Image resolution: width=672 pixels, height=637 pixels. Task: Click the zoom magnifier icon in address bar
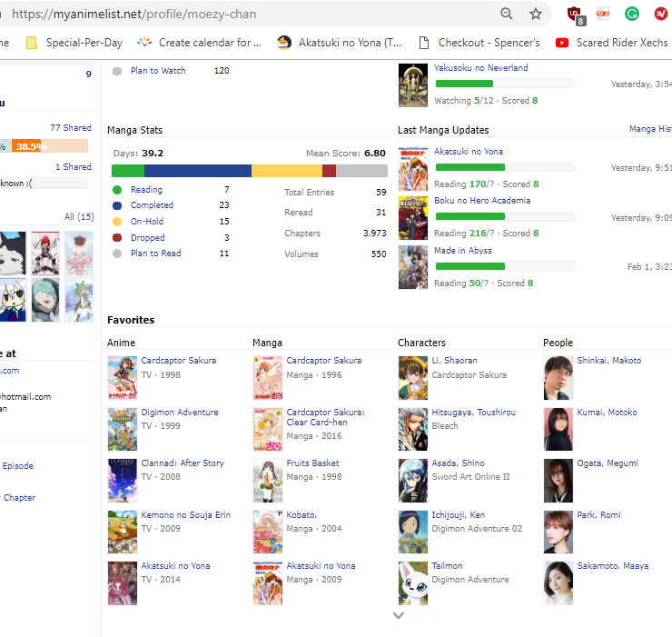click(506, 14)
